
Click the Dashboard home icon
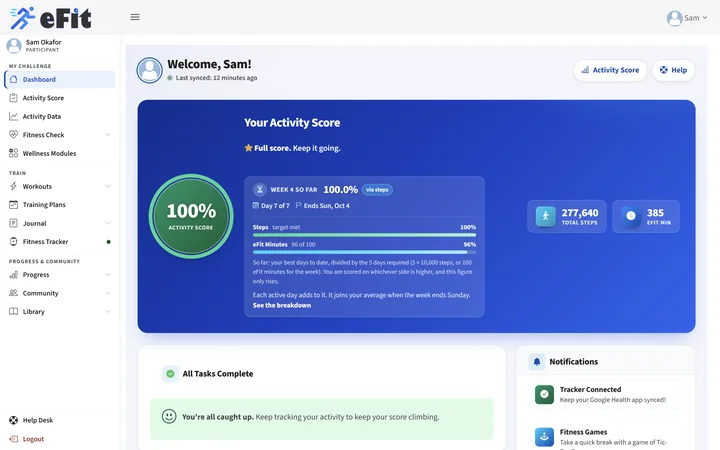(14, 79)
